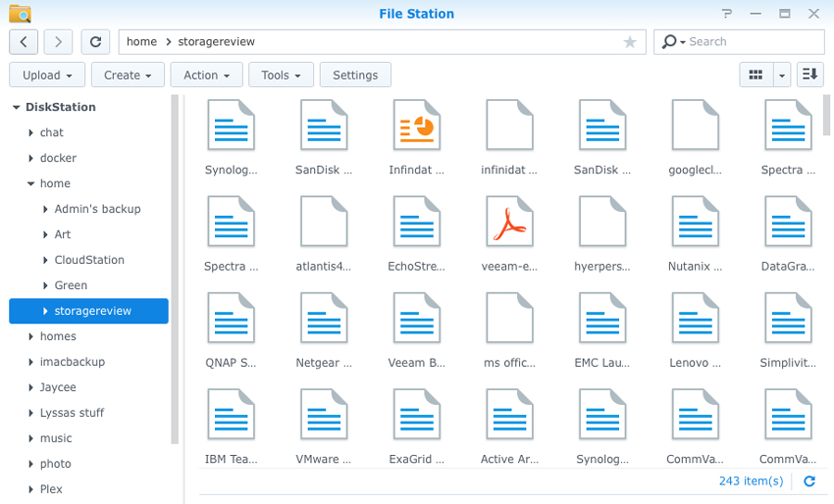Select the Art folder in tree
The image size is (834, 504).
click(x=62, y=234)
